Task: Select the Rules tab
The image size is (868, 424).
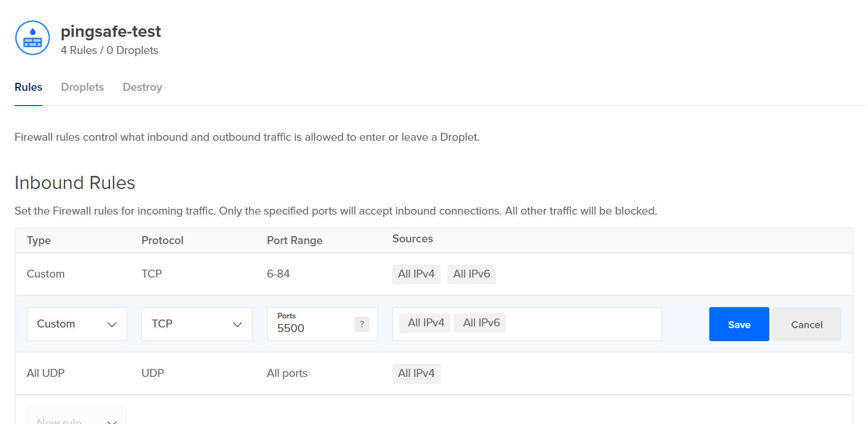Action: tap(28, 87)
